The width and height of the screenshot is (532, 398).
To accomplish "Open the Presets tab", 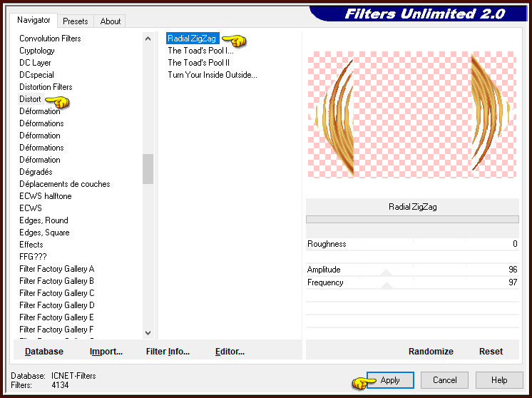I will point(76,21).
